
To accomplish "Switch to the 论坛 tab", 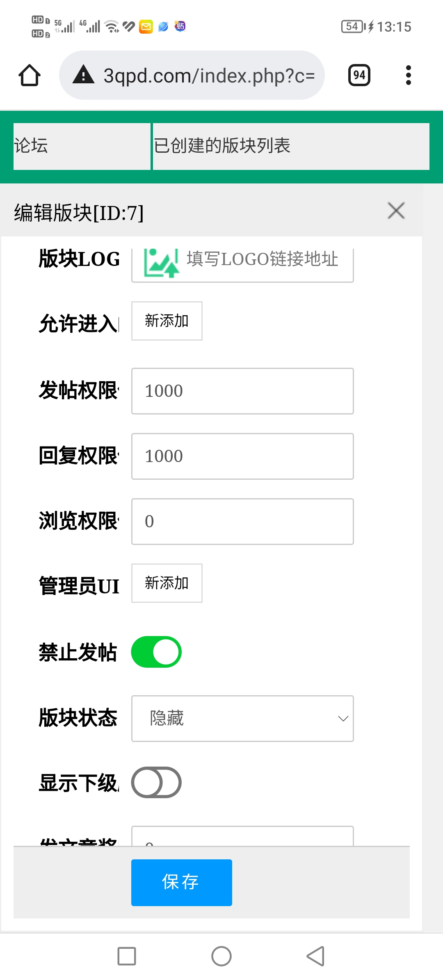I will tap(82, 147).
